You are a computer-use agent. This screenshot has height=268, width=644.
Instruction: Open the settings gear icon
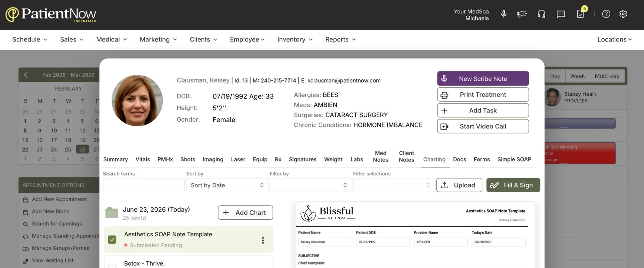(623, 14)
